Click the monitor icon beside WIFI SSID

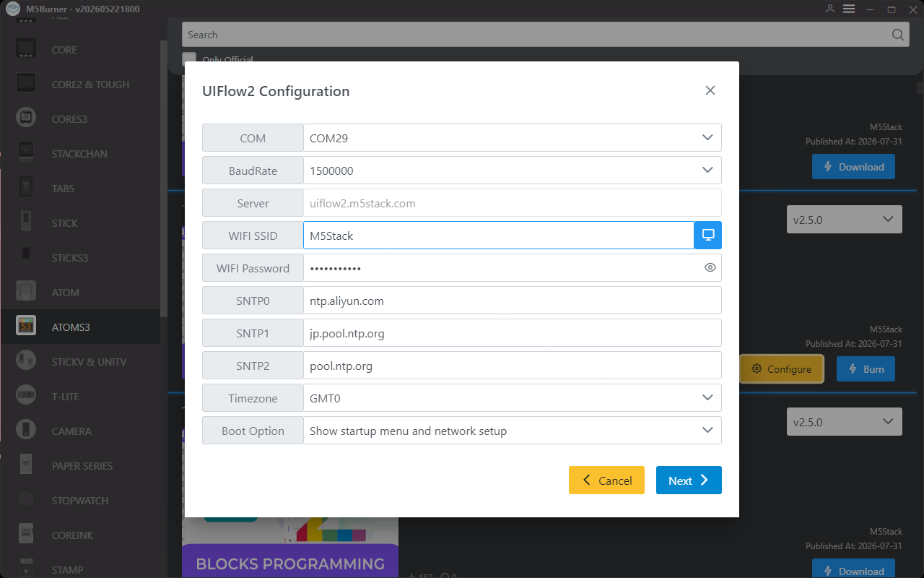pos(708,236)
